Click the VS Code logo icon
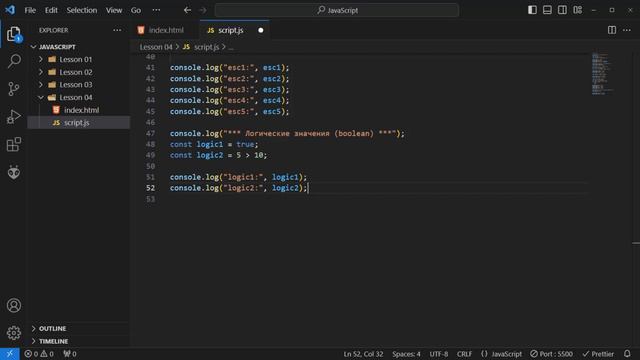Viewport: 640px width, 360px height. (x=10, y=10)
